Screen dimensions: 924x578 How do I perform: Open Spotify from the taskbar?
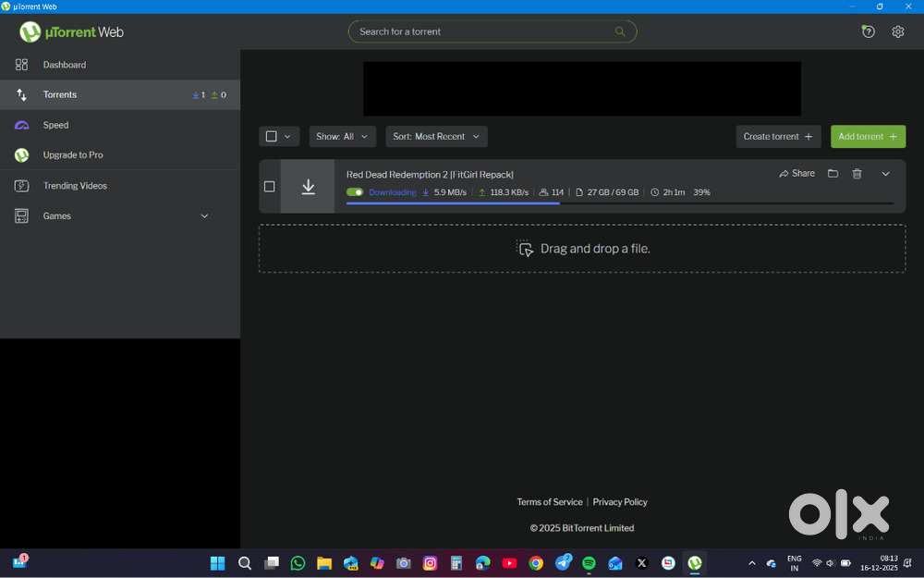pyautogui.click(x=589, y=563)
